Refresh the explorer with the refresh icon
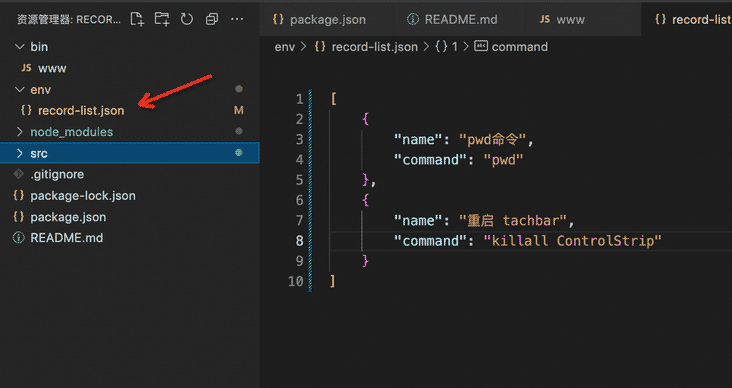Viewport: 732px width, 388px height. (187, 19)
